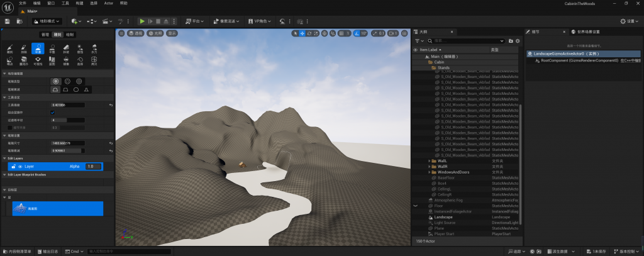This screenshot has width=644, height=256.
Task: Click the 工具强度 strength slider field
Action: (x=67, y=104)
